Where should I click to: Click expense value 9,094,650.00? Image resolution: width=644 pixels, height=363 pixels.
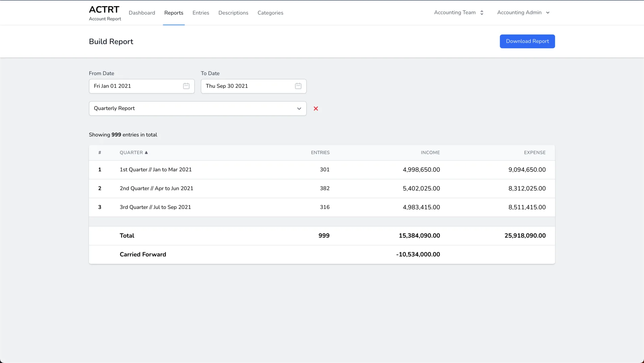pyautogui.click(x=527, y=170)
